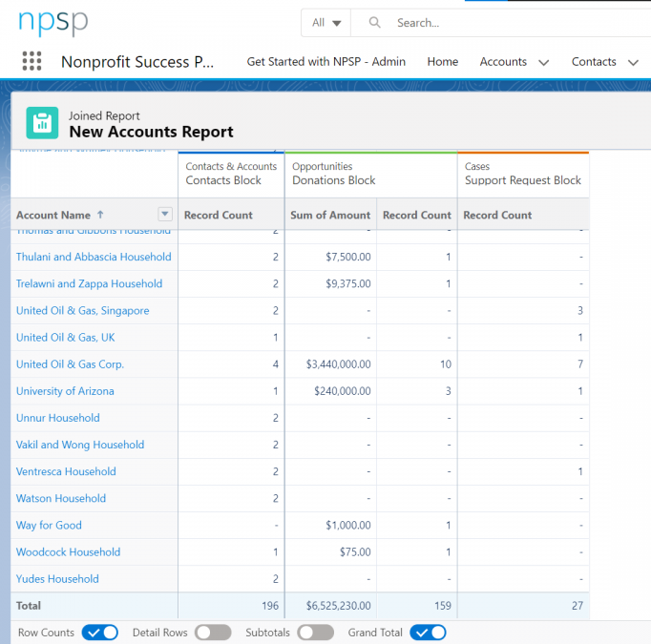Open United Oil & Gas, UK account
651x644 pixels.
[x=66, y=338]
